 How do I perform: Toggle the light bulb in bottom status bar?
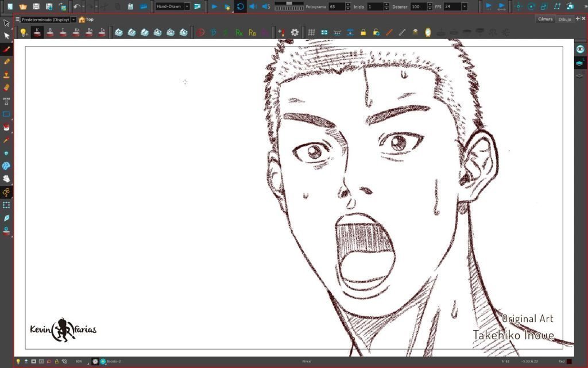pyautogui.click(x=18, y=361)
